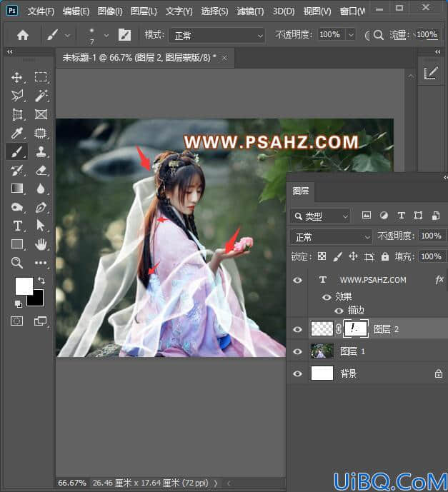
Task: Select the Crop tool
Action: point(17,114)
